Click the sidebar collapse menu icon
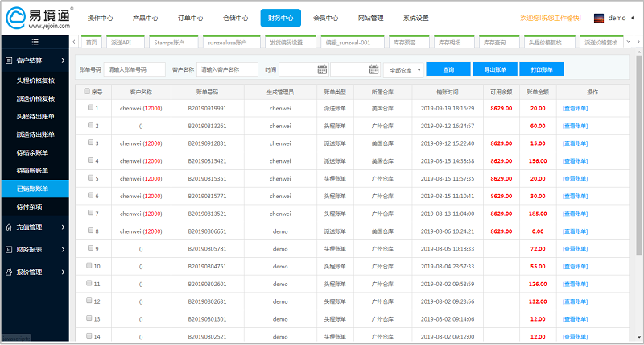 click(x=34, y=41)
